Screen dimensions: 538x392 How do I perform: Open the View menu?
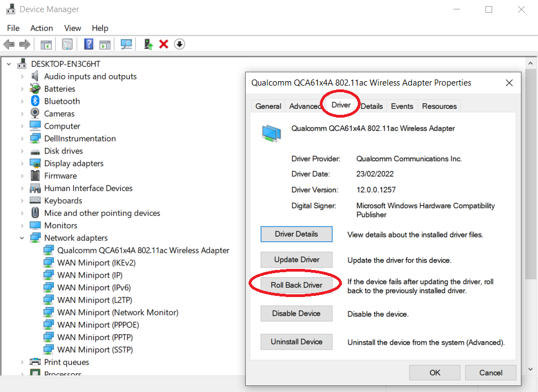(72, 28)
